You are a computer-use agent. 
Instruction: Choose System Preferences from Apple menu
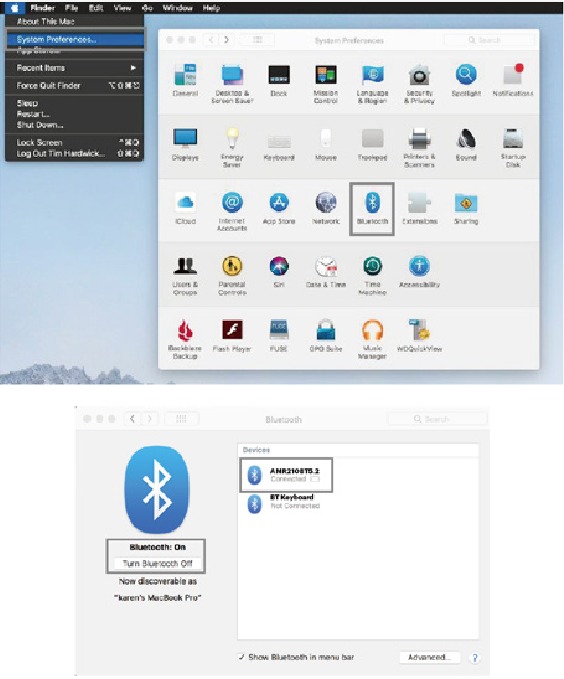tap(75, 39)
